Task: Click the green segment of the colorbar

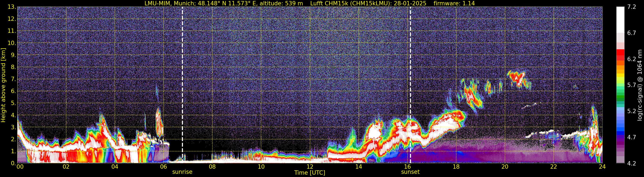Action: coord(620,96)
